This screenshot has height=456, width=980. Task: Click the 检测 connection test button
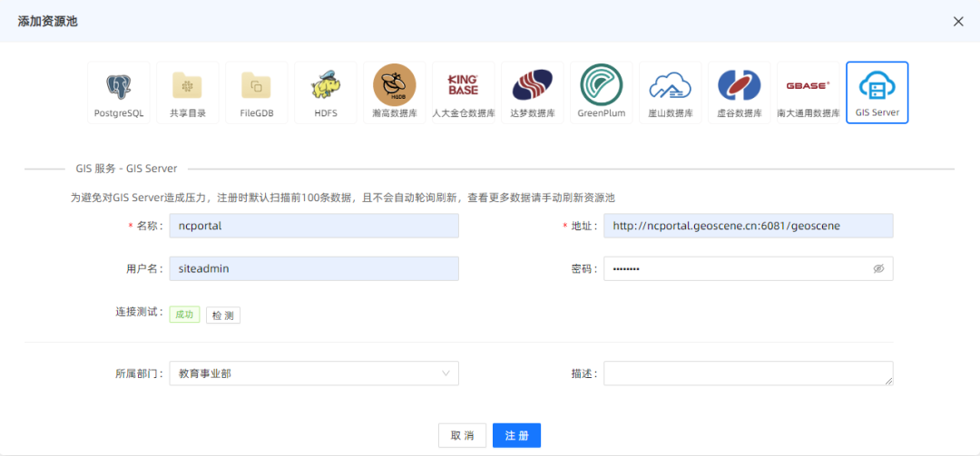click(223, 315)
